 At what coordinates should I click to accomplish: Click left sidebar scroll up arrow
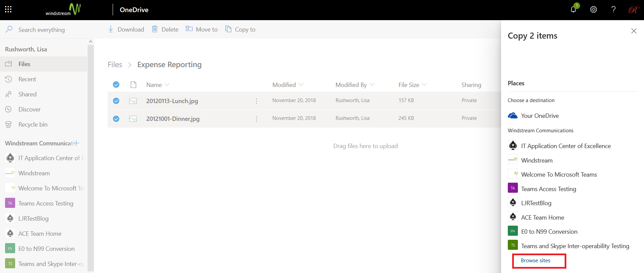(x=90, y=42)
